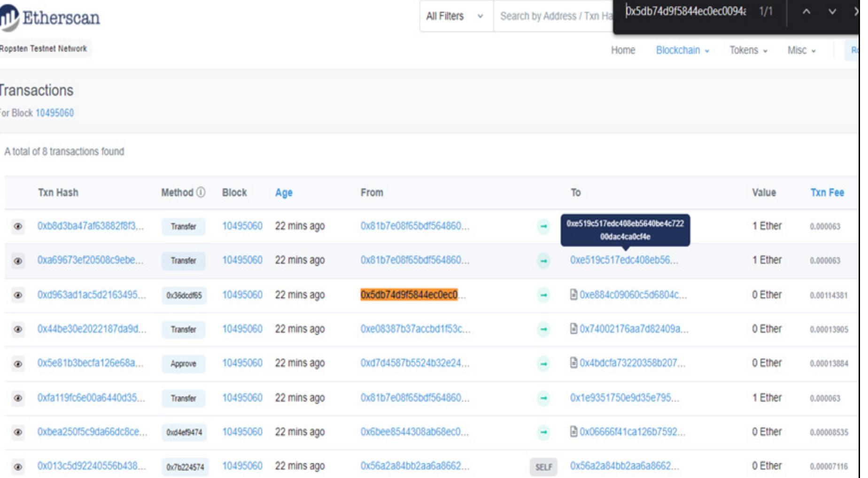This screenshot has width=868, height=478.
Task: Open the All Filters dropdown
Action: (455, 16)
